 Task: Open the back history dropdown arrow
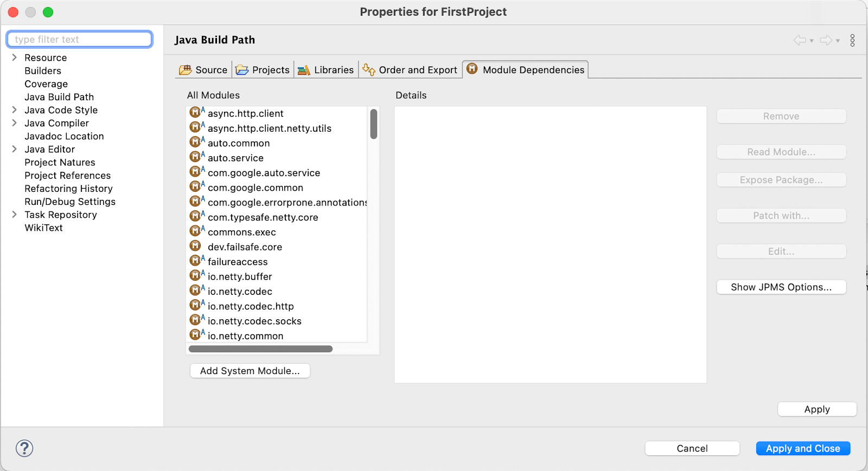click(x=812, y=41)
